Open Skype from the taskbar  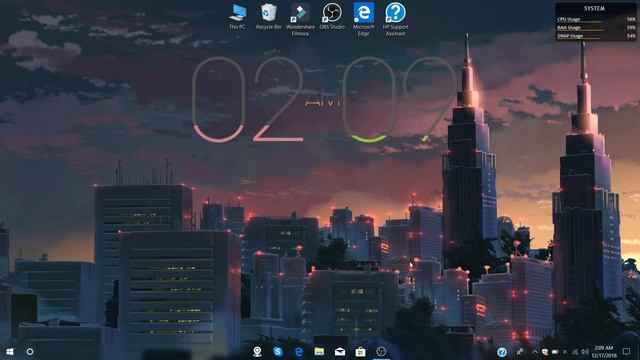tap(278, 351)
